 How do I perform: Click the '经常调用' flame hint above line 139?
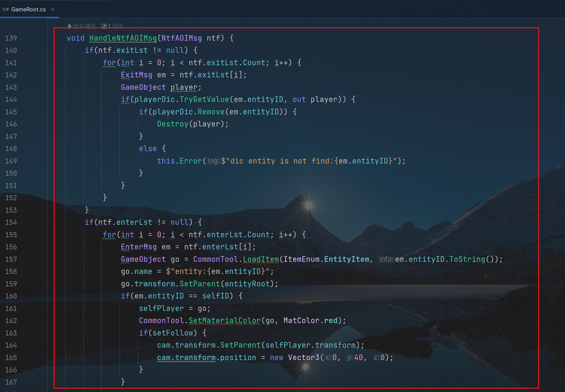coord(81,26)
